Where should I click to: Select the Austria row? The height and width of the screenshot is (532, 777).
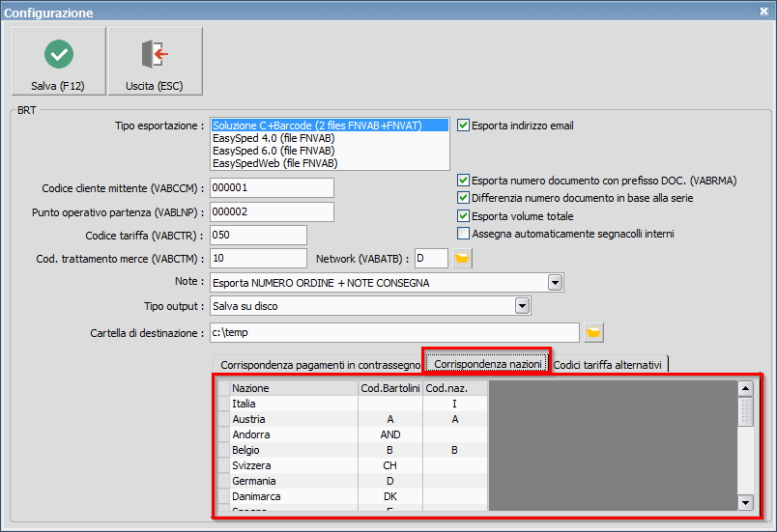pos(353,419)
